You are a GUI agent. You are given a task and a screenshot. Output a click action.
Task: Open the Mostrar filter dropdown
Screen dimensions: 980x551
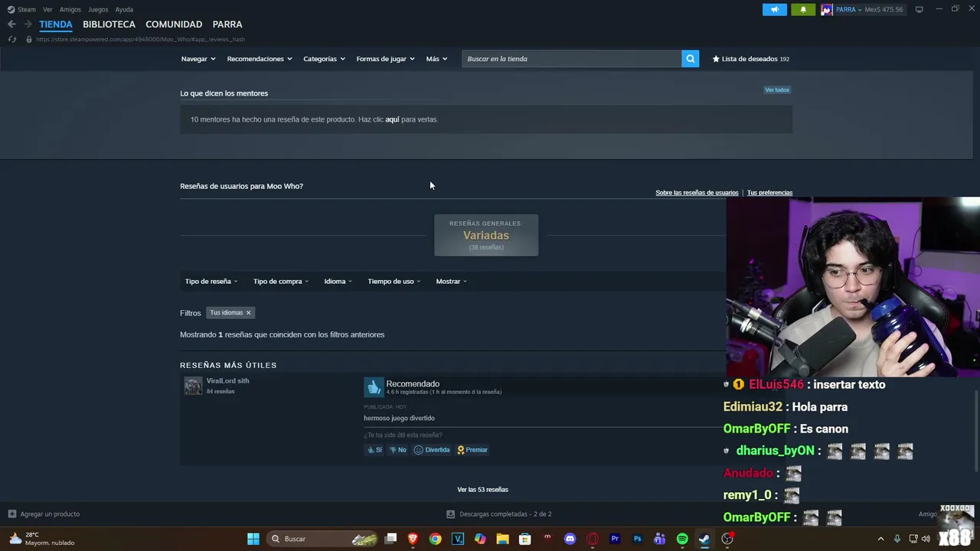451,282
